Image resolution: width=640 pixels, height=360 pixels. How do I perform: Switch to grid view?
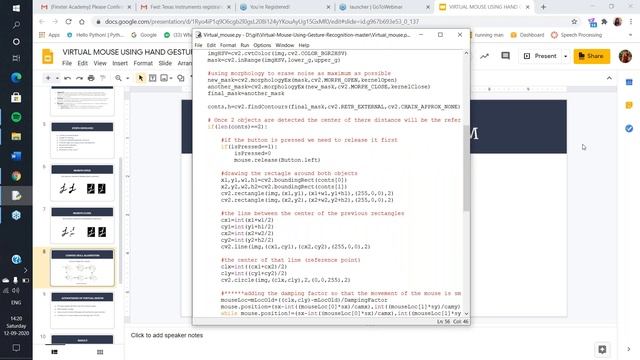[x=100, y=352]
